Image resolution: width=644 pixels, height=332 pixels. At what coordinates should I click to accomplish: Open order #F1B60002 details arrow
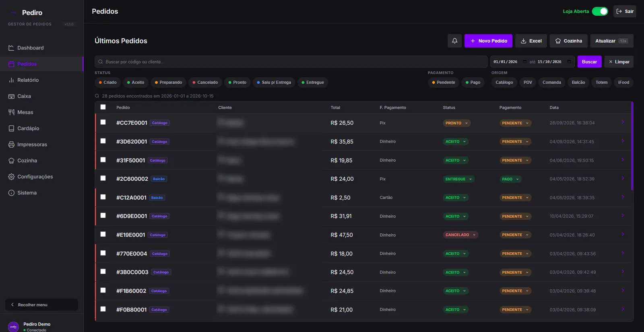pos(623,290)
